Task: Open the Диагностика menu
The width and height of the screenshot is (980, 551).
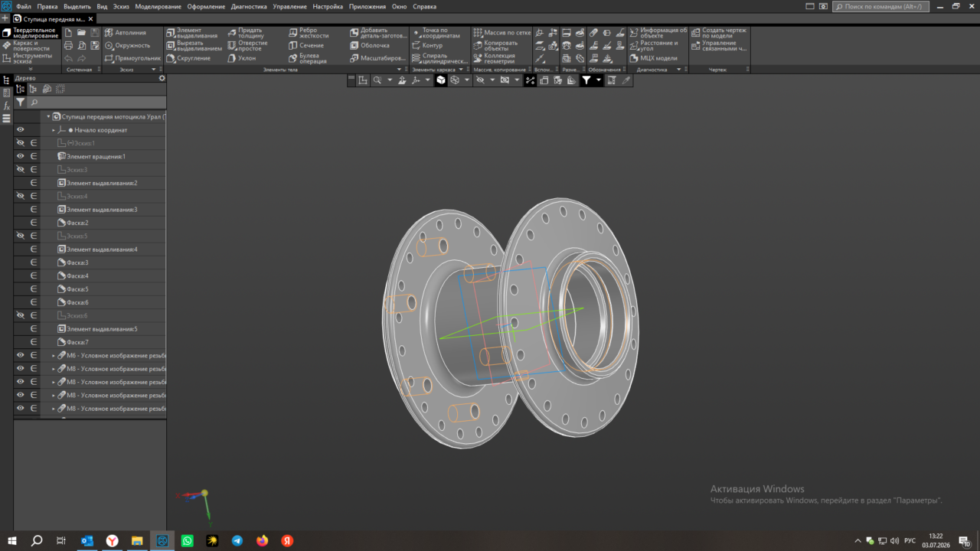Action: tap(249, 6)
